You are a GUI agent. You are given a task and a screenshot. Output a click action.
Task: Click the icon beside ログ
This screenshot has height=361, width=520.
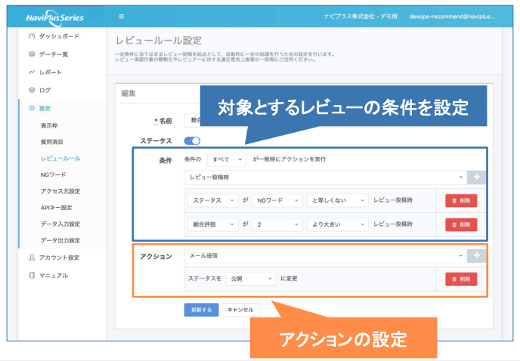pos(32,90)
